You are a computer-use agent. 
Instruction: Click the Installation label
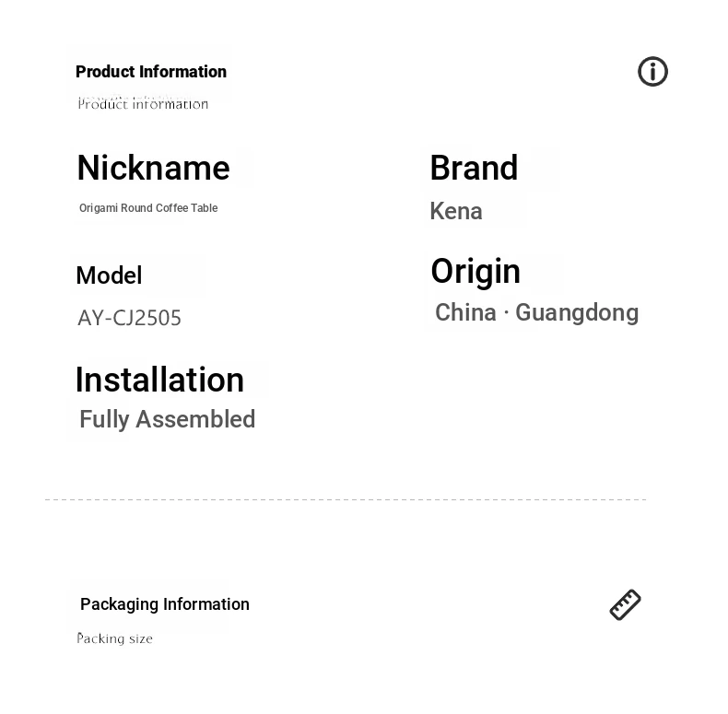(x=159, y=380)
